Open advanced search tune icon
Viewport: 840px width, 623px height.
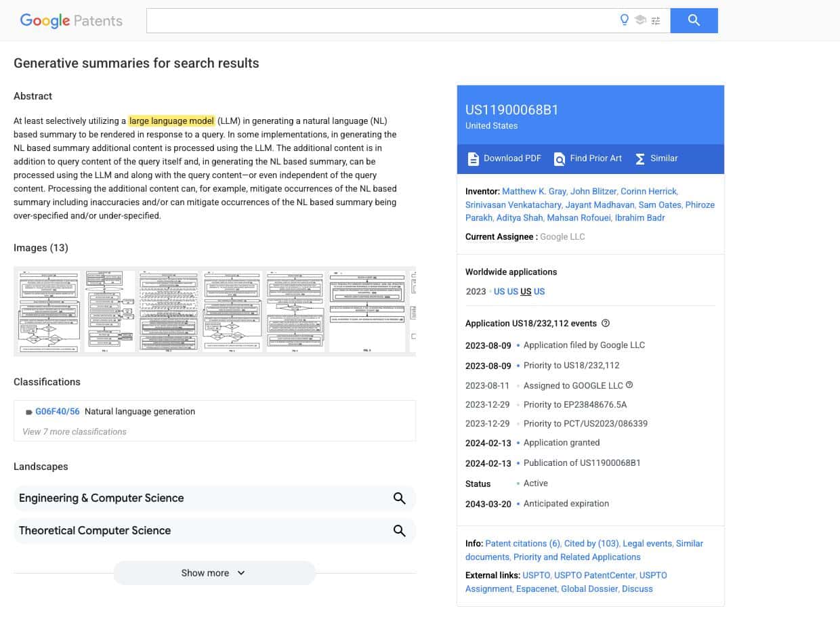pyautogui.click(x=656, y=21)
